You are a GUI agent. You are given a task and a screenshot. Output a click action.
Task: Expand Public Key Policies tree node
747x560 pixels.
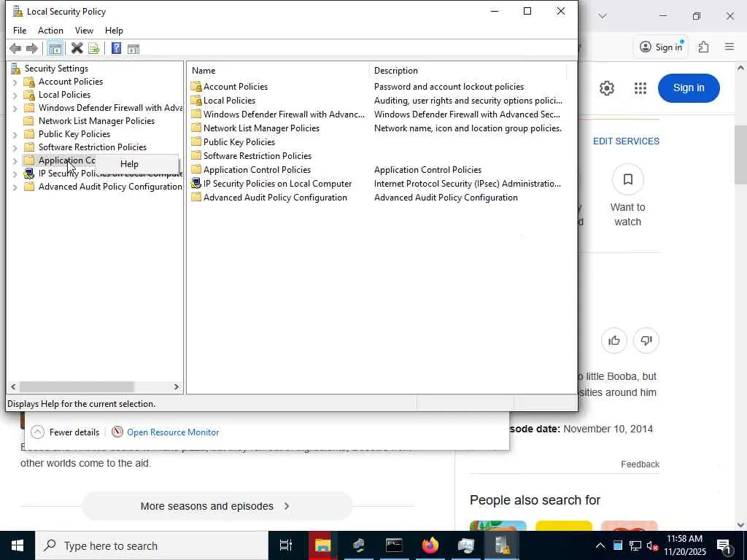coord(15,135)
